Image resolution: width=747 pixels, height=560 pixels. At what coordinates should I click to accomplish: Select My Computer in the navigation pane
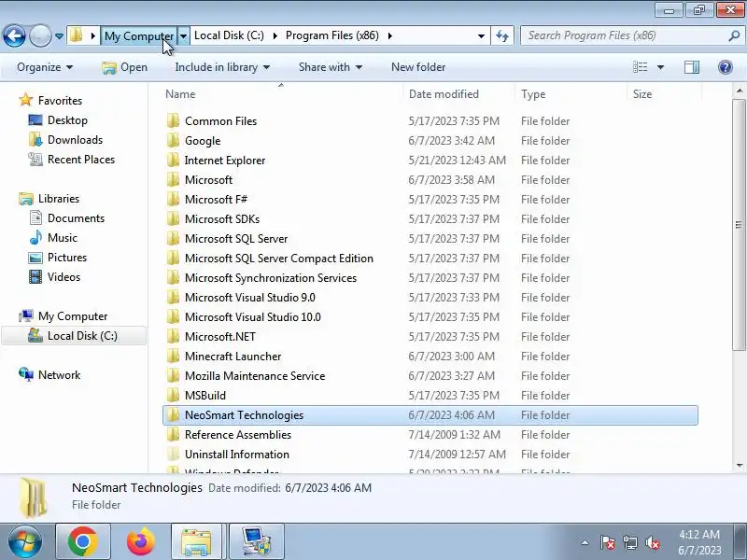(73, 316)
